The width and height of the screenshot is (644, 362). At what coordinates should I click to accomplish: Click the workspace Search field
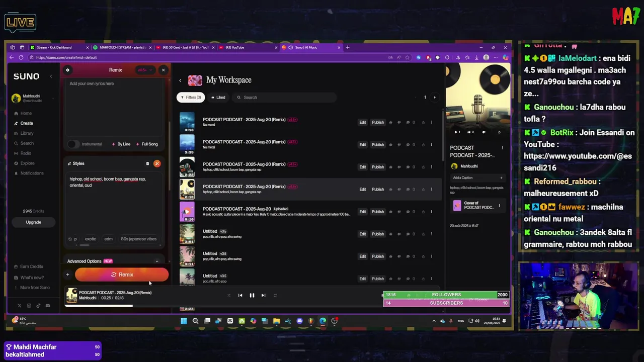coord(284,98)
